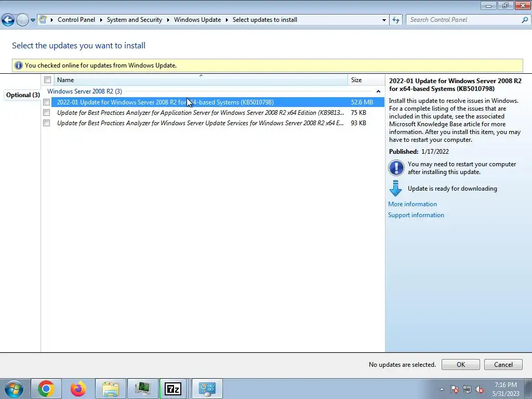
Task: Select the 2022-01 Update KB5010798 row
Action: click(x=218, y=102)
